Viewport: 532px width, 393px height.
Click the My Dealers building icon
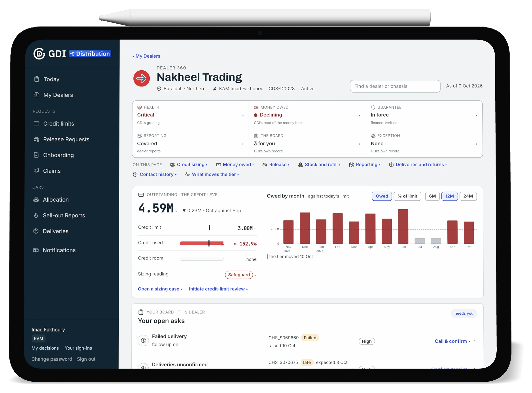click(37, 95)
